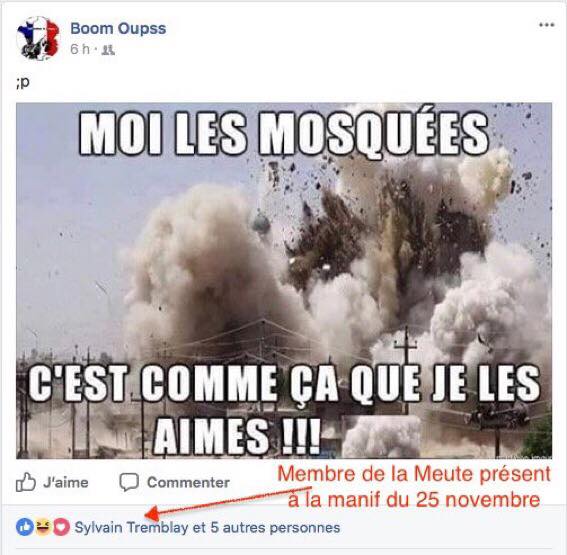Open the explosion photo in the post
This screenshot has width=567, height=555.
click(284, 281)
